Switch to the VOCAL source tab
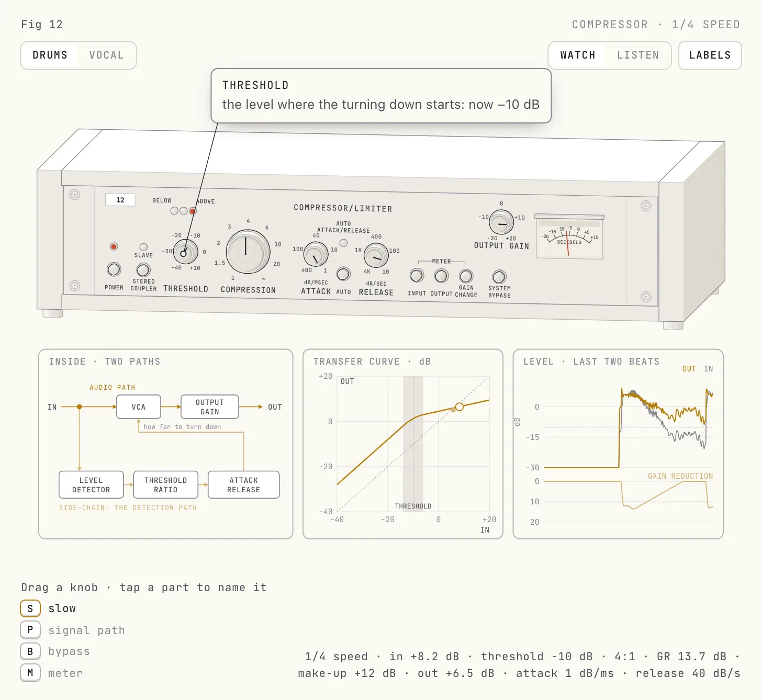The image size is (762, 700). (x=106, y=55)
